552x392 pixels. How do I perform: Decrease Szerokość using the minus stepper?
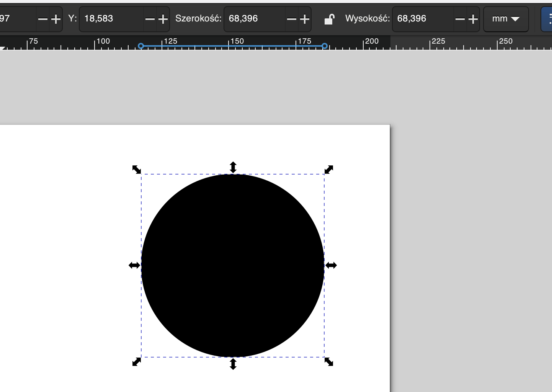pos(291,18)
